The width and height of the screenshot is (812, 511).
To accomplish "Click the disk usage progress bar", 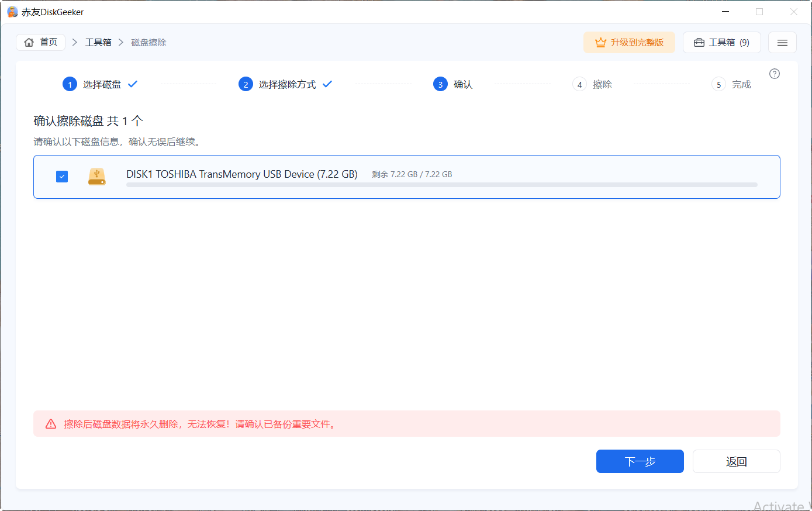I will 442,185.
